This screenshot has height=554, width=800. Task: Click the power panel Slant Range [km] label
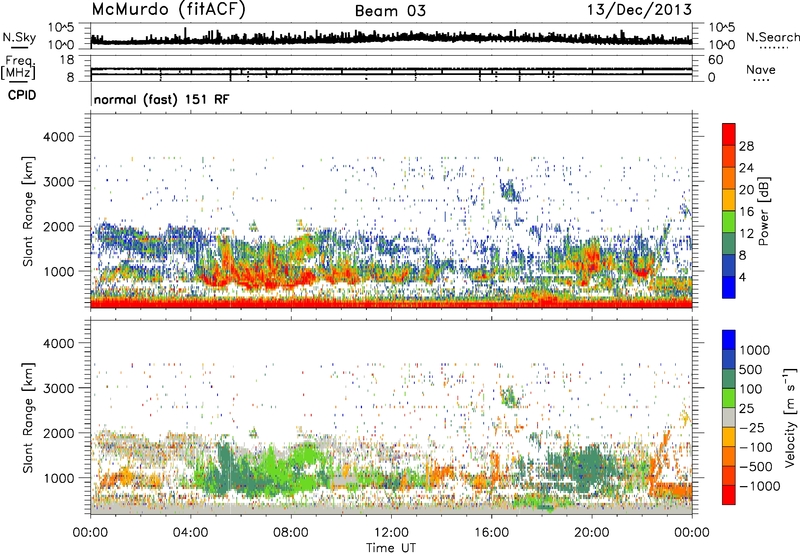[x=28, y=211]
